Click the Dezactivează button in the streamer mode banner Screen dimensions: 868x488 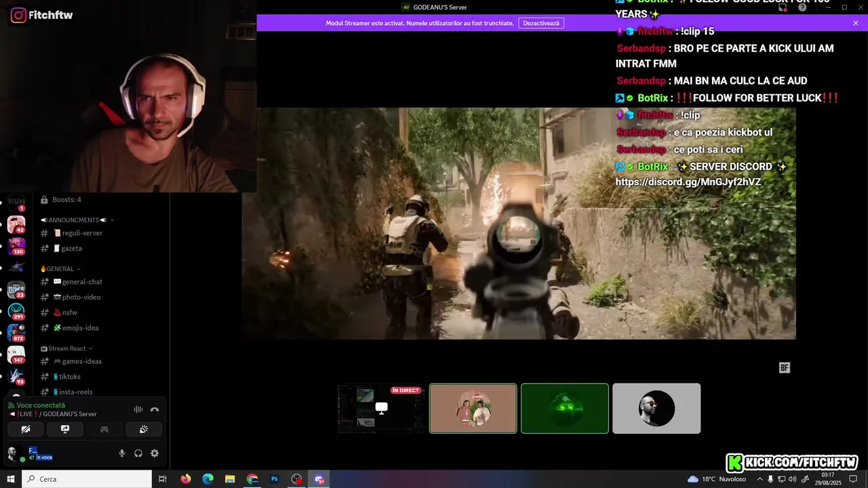tap(541, 23)
